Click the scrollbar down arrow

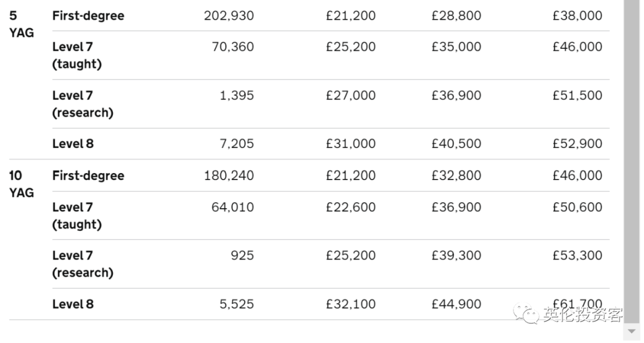click(632, 331)
